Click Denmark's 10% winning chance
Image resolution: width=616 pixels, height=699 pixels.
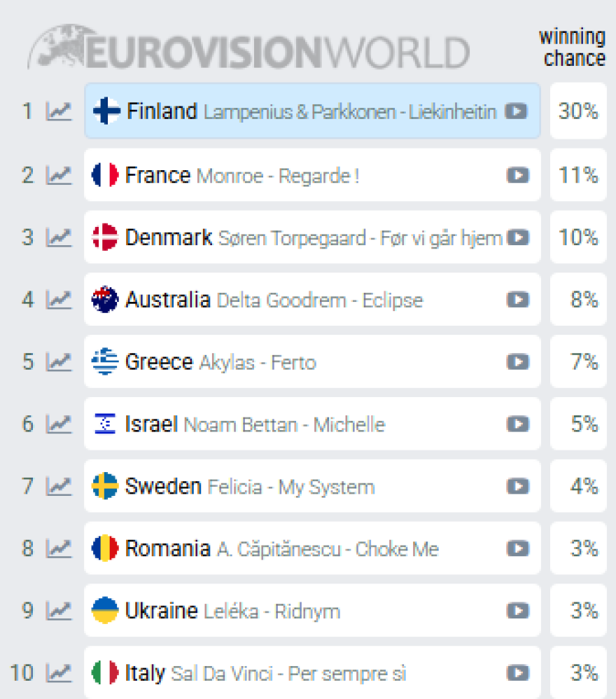(x=578, y=238)
